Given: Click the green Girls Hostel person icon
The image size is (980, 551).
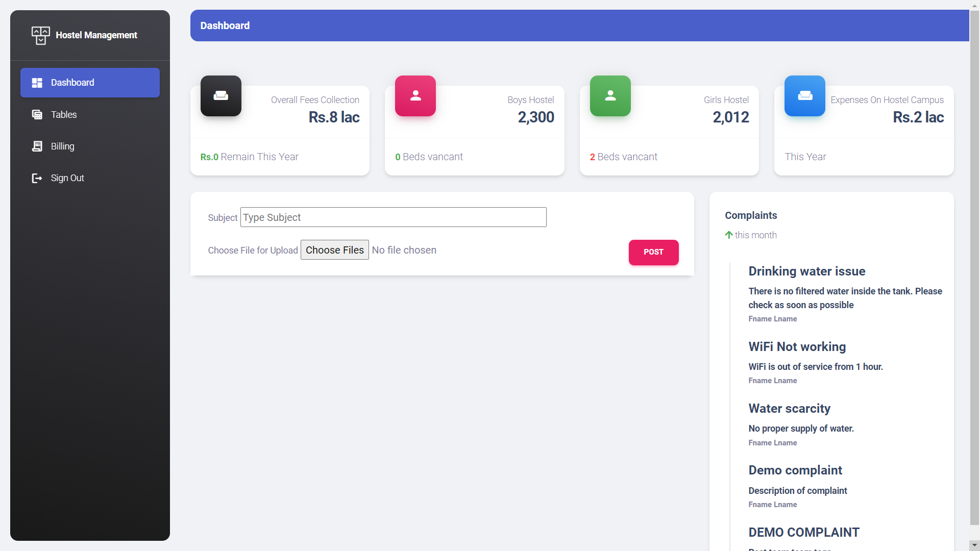Looking at the screenshot, I should point(610,96).
